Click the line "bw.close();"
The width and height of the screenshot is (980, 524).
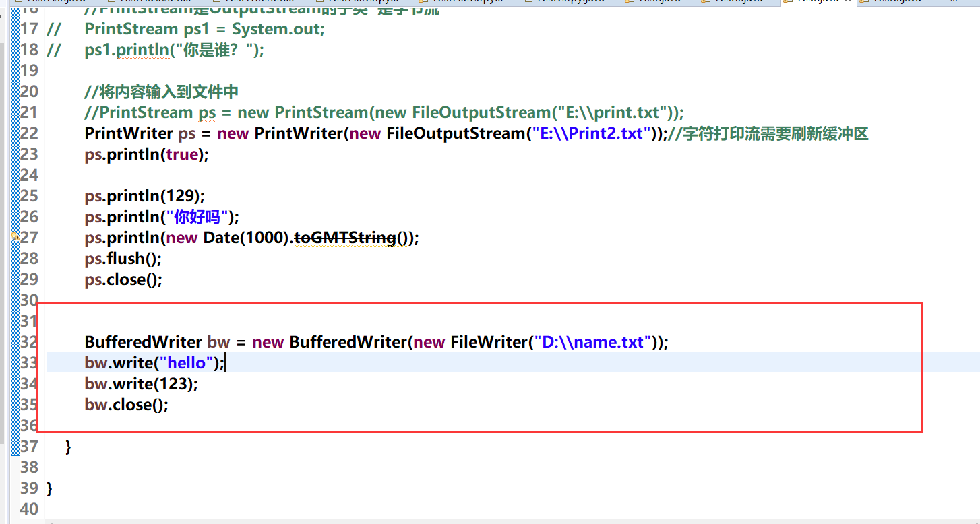click(x=127, y=405)
